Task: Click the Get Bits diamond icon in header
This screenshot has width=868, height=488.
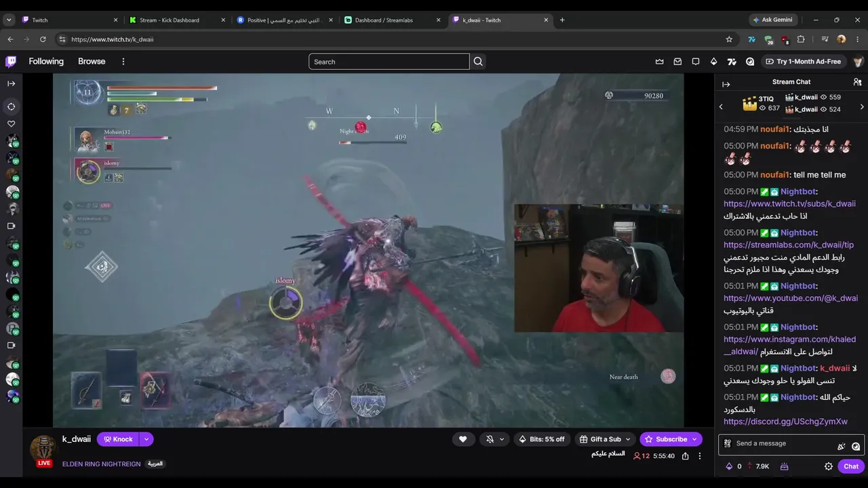Action: tap(713, 62)
